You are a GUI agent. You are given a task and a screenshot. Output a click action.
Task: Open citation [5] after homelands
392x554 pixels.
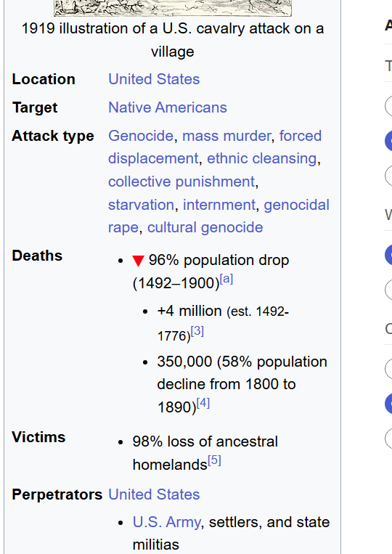point(214,460)
